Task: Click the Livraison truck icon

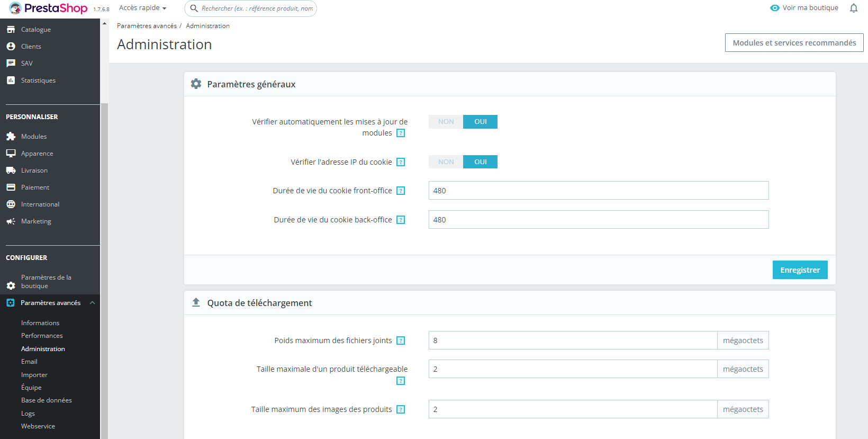Action: pyautogui.click(x=11, y=171)
